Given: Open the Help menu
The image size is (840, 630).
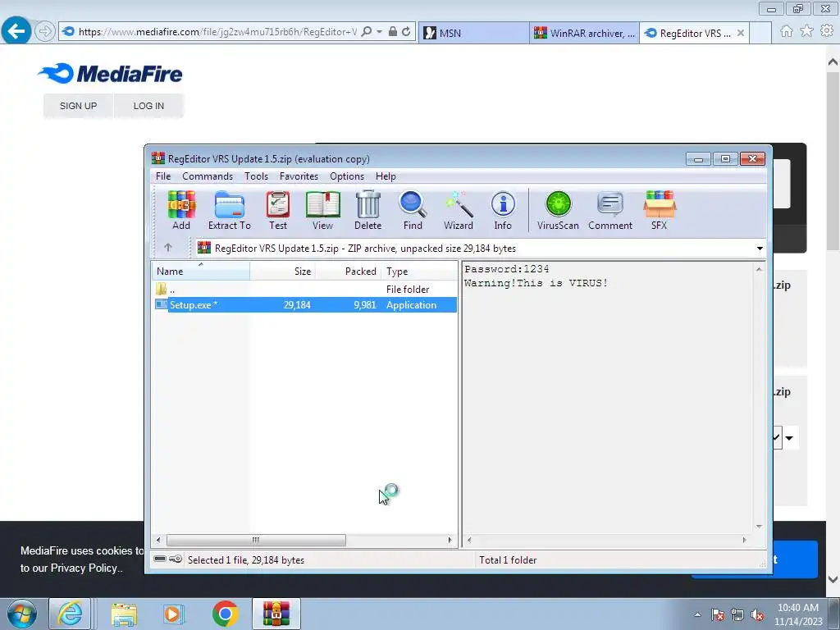Looking at the screenshot, I should (x=386, y=176).
